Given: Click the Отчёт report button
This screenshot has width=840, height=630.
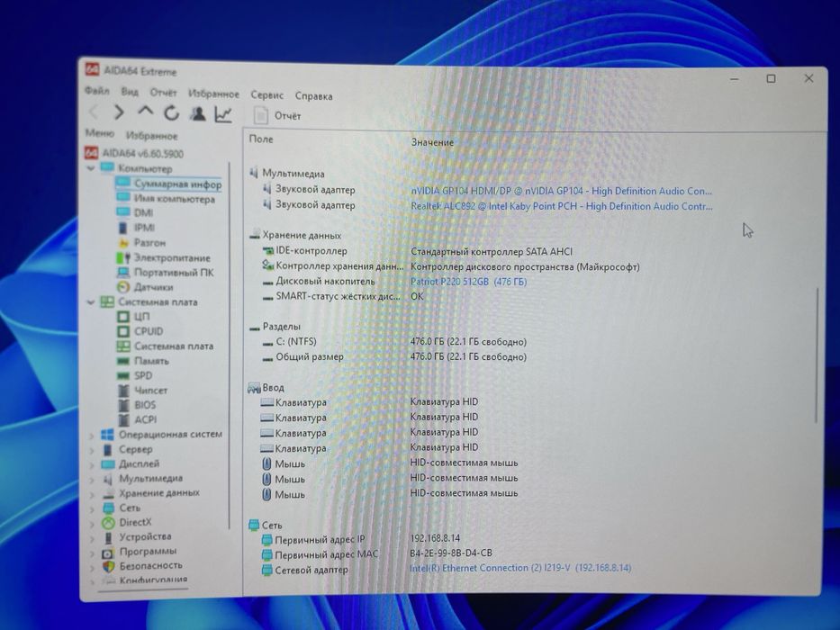Looking at the screenshot, I should tap(277, 116).
